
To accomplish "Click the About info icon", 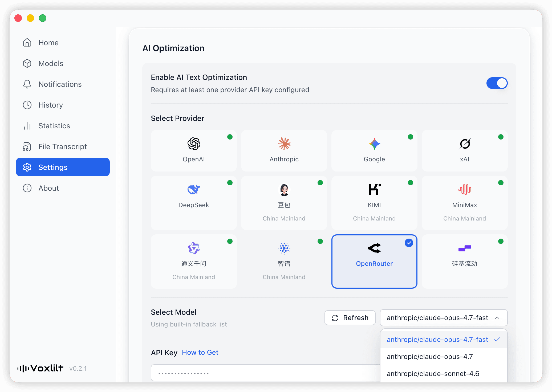I will pyautogui.click(x=27, y=188).
